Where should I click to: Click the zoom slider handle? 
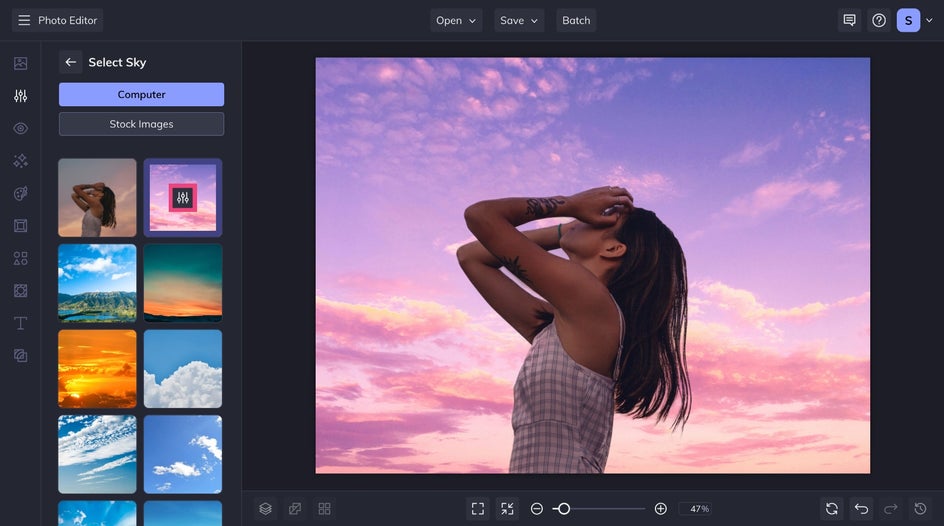tap(564, 509)
